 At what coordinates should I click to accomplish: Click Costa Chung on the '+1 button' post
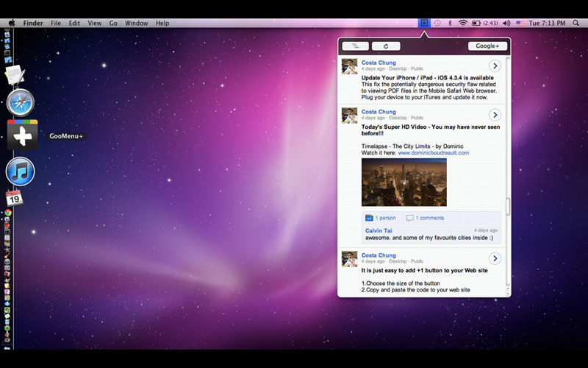point(379,255)
